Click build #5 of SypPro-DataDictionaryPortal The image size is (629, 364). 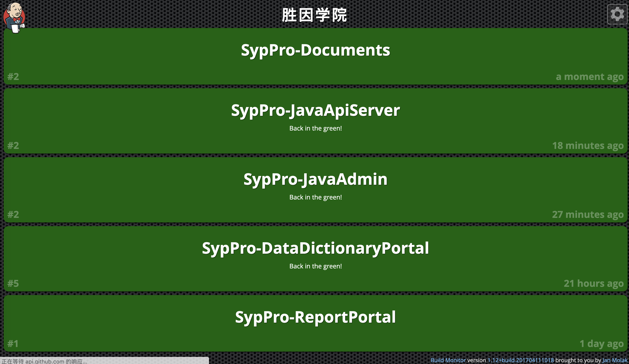(13, 283)
